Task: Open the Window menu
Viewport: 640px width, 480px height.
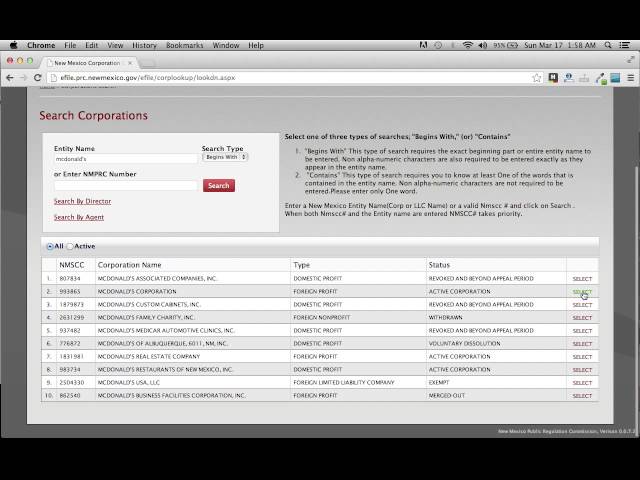Action: [226, 45]
